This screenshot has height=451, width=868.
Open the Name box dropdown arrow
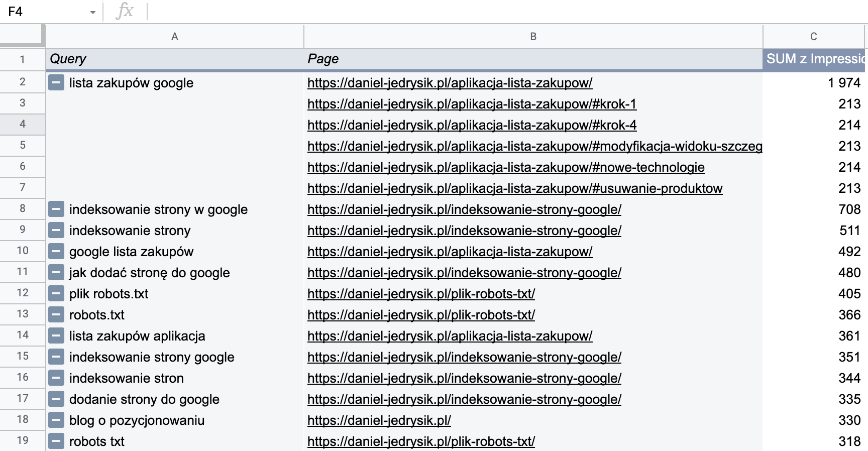pos(93,13)
